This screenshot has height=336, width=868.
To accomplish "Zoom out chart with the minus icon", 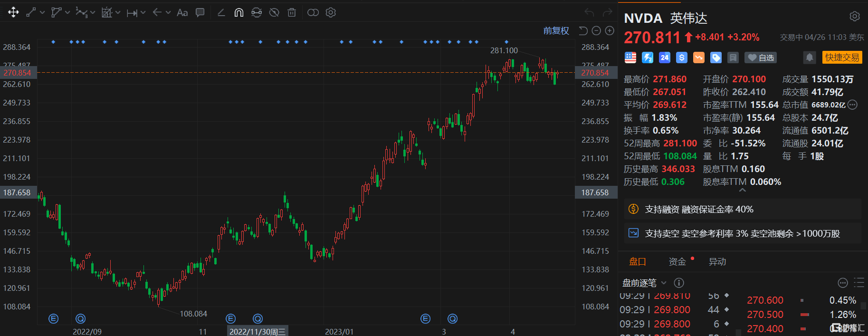I will (x=596, y=31).
